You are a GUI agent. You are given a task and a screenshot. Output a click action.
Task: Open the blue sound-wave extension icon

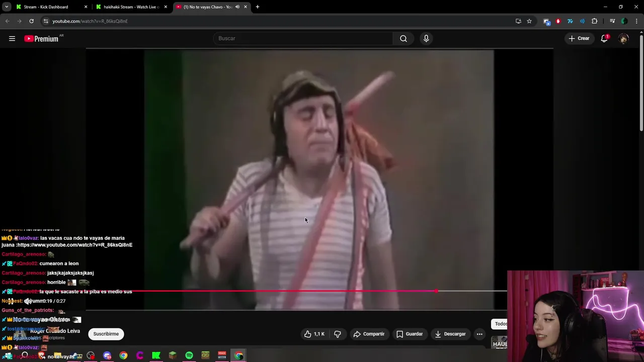tap(582, 21)
